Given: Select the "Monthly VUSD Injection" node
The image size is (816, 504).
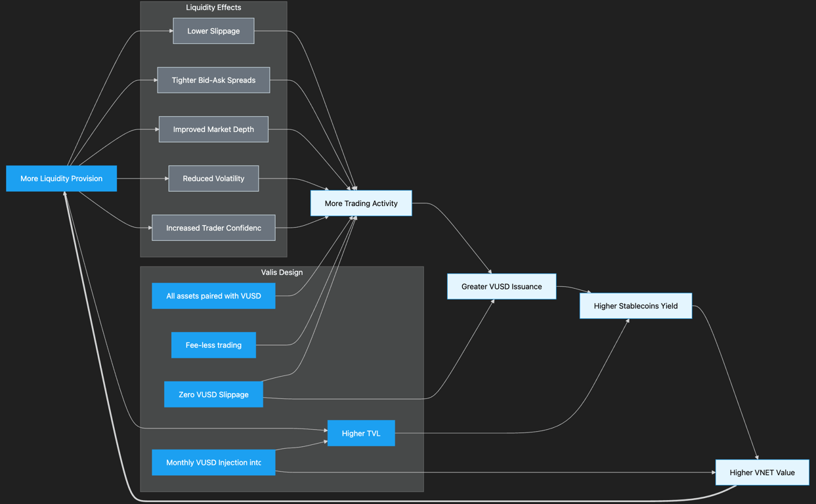Looking at the screenshot, I should (213, 462).
